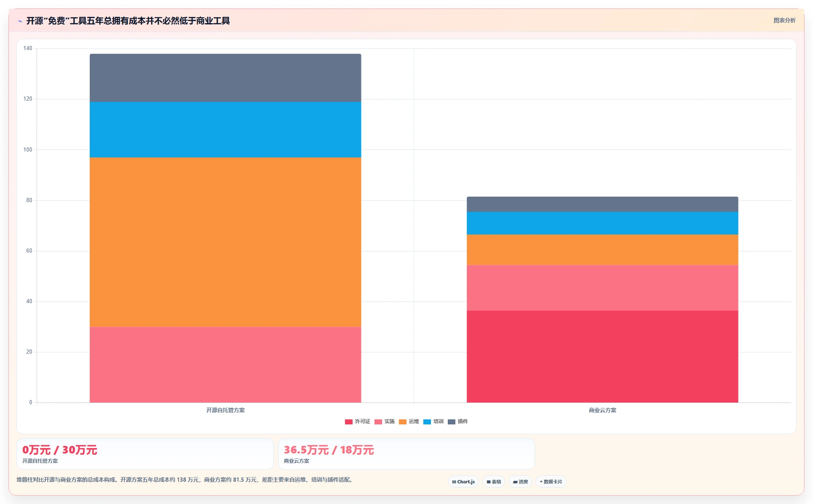The image size is (813, 504).
Task: Click the blue 培训 legend color box
Action: (x=427, y=422)
